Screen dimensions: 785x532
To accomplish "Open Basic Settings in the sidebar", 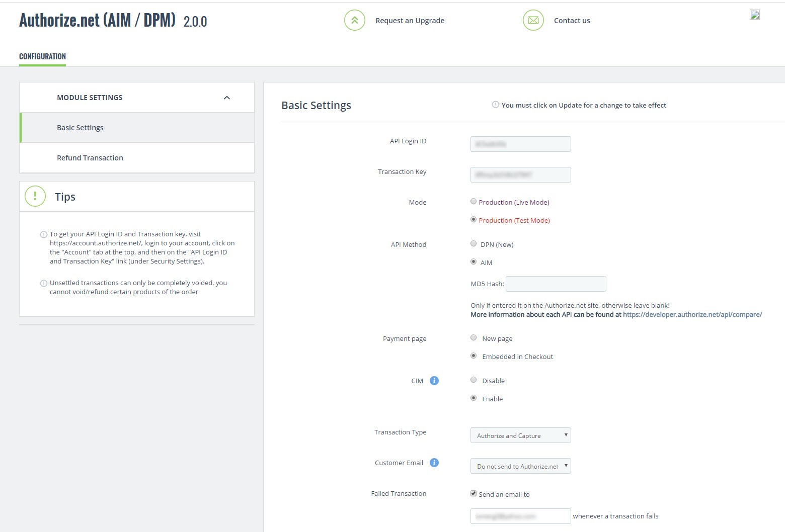I will (137, 128).
